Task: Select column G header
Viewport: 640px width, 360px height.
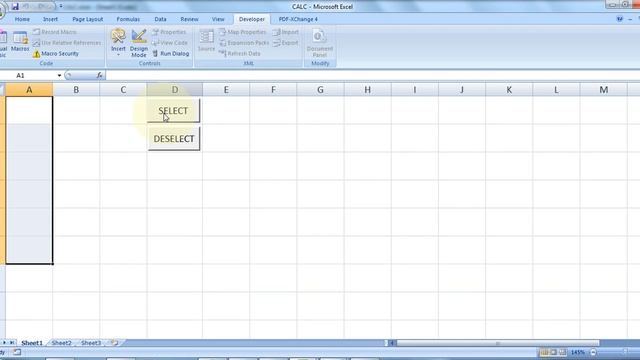Action: [320, 90]
